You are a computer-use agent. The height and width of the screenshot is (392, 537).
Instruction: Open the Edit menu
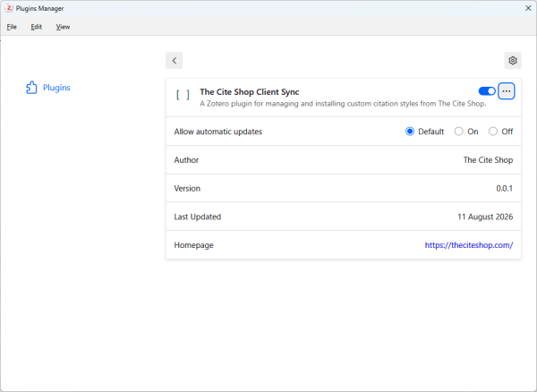(x=37, y=27)
